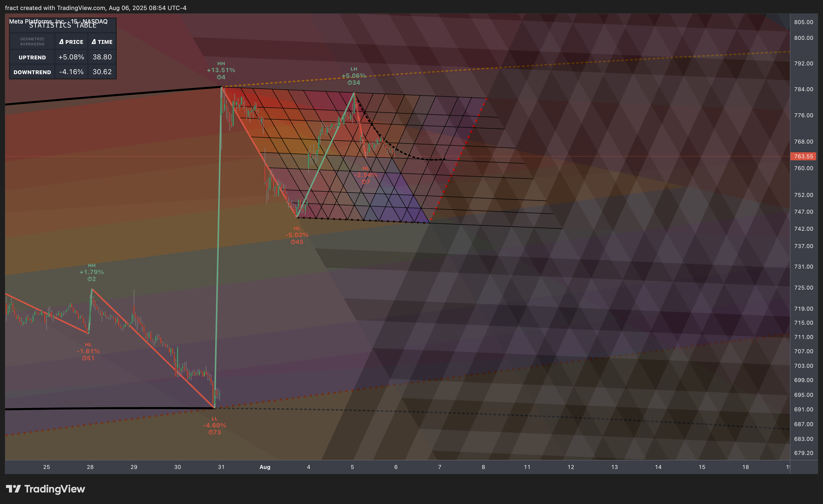Select date 11 on the time axis
This screenshot has width=823, height=504.
click(x=527, y=467)
